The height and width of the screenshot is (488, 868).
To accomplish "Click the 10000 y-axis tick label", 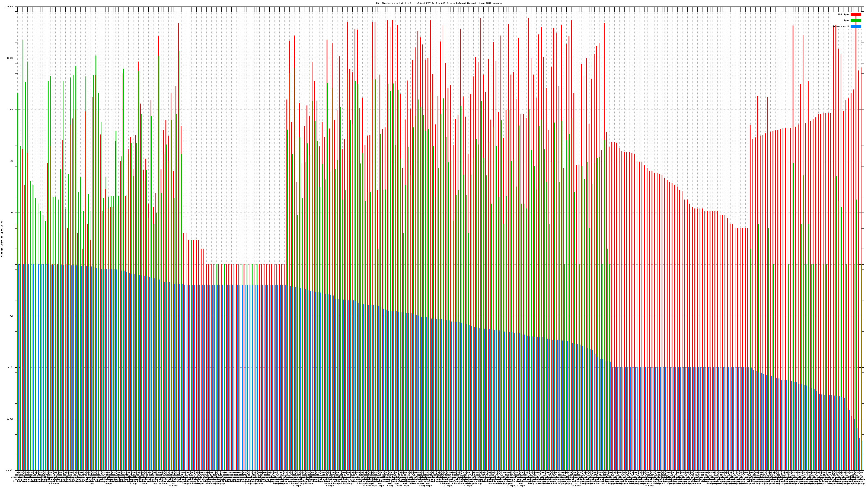I will pos(11,58).
